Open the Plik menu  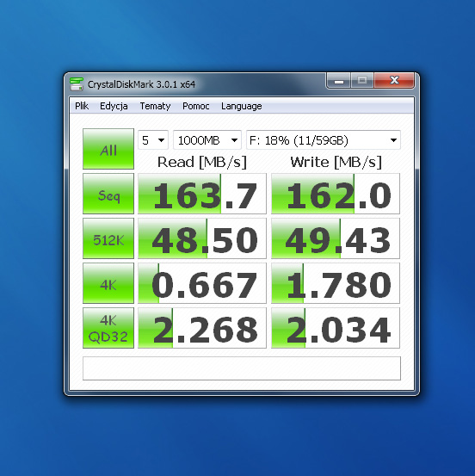(82, 106)
